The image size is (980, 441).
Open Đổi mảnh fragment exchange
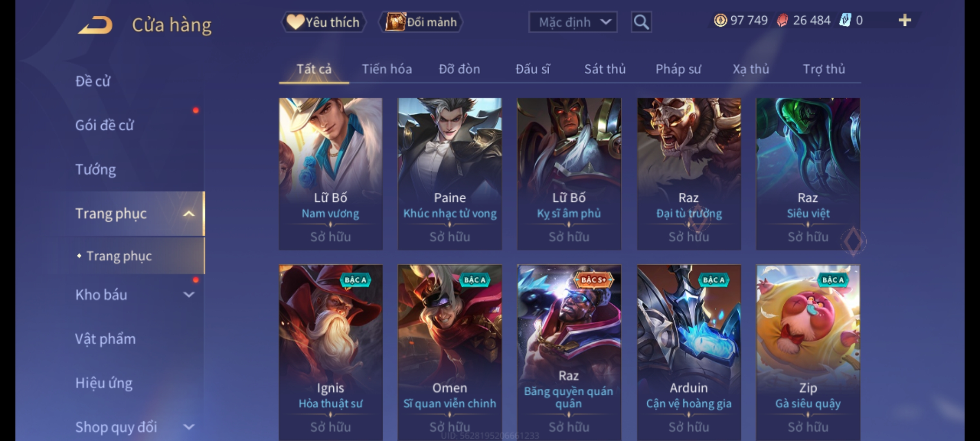coord(421,22)
